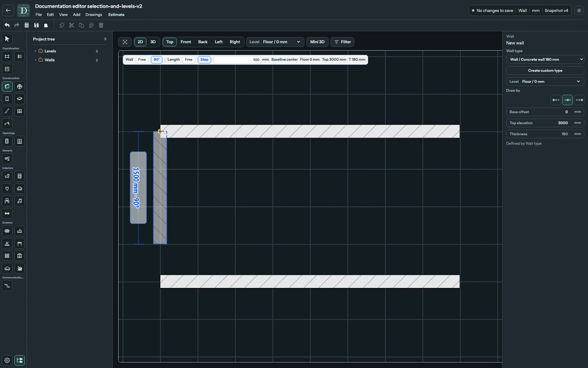Expand the Levels folder in tree

36,51
